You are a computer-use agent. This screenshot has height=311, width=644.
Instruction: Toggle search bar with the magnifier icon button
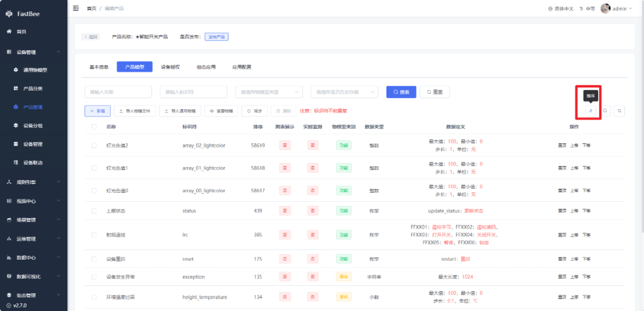(605, 110)
